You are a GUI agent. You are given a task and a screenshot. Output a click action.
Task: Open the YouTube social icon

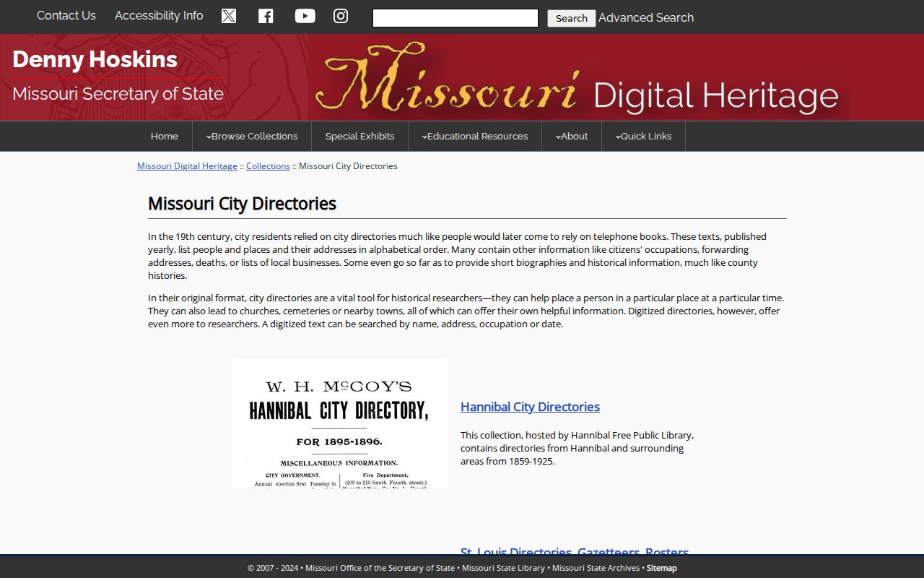coord(305,16)
